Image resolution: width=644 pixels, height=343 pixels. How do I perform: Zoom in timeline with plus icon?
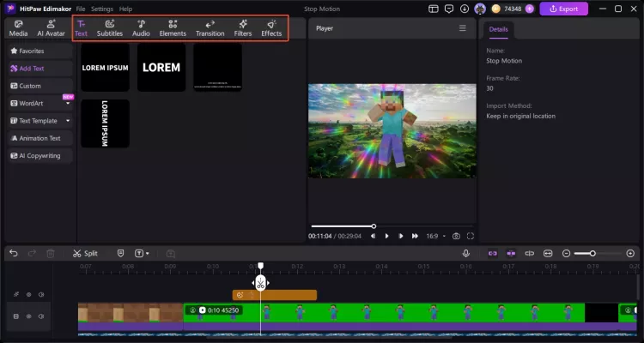630,254
